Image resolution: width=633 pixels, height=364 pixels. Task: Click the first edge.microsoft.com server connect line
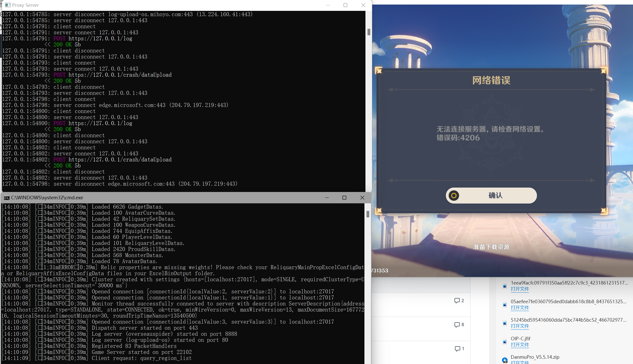[x=115, y=105]
